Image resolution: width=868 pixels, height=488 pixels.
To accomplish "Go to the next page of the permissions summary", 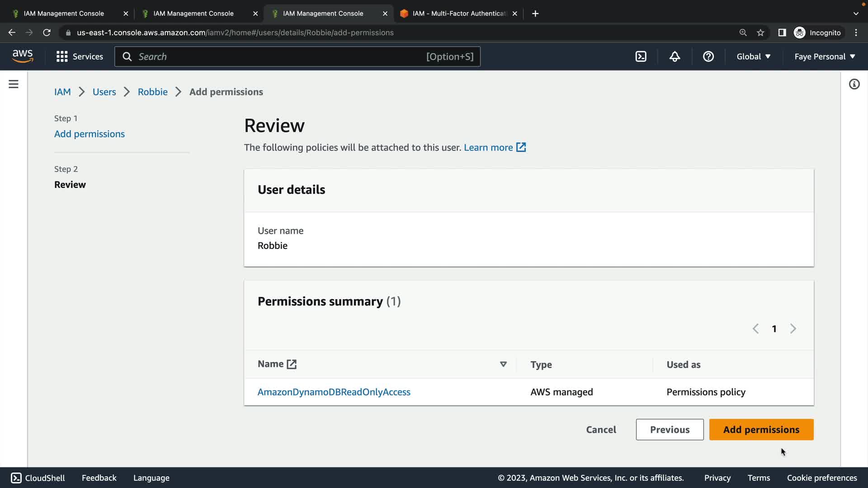I will pos(793,328).
